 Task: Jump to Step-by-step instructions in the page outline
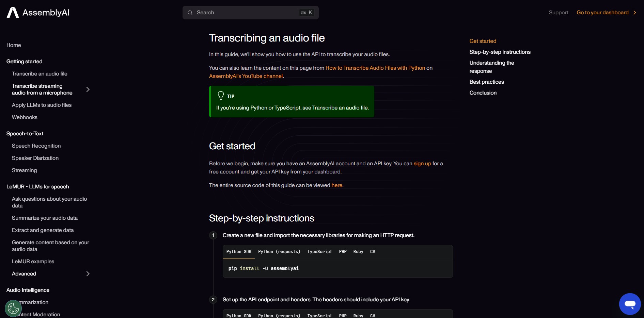[500, 52]
